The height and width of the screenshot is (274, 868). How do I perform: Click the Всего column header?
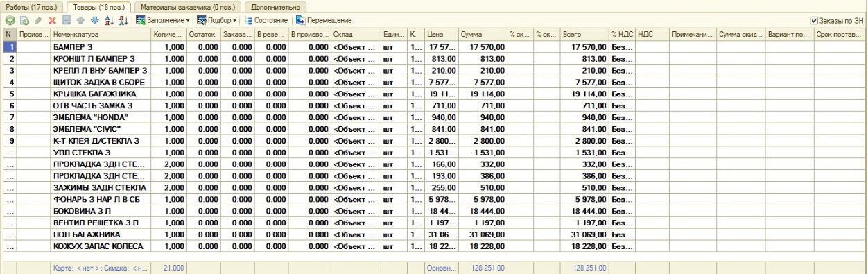pyautogui.click(x=586, y=34)
